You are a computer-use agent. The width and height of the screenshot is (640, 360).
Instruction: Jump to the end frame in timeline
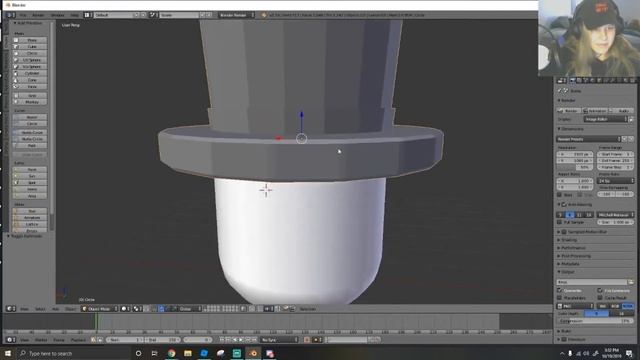254,340
